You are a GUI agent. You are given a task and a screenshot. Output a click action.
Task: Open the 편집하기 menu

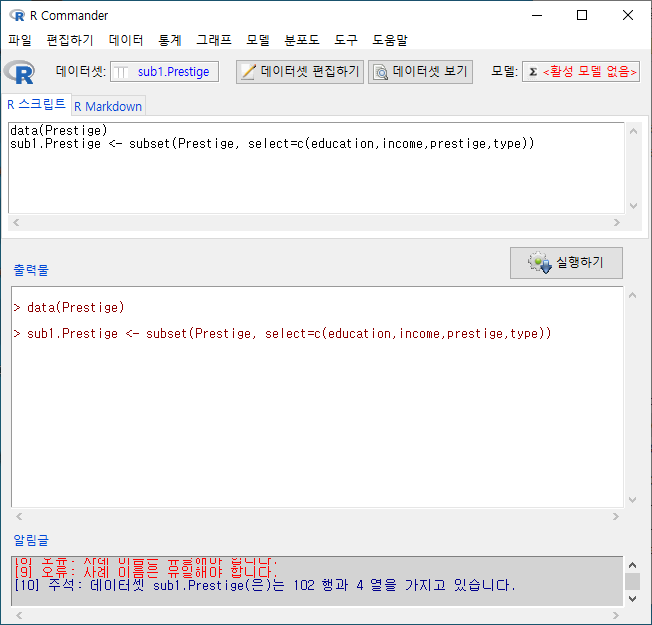[69, 40]
